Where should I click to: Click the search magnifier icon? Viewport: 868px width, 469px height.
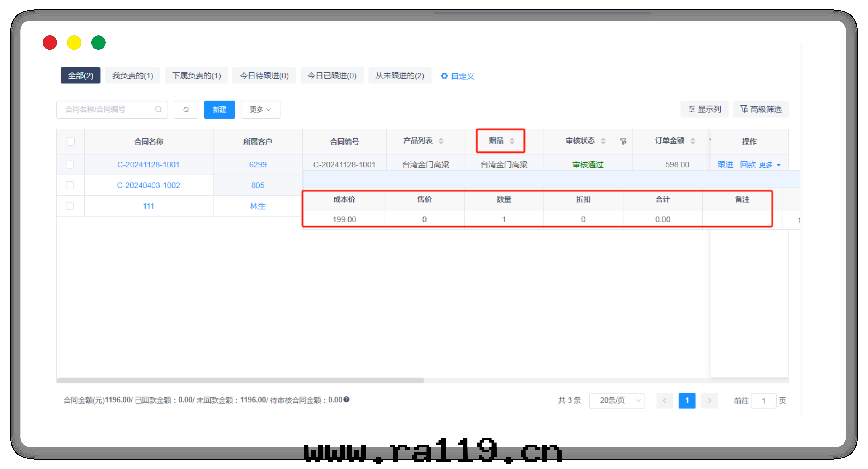[x=158, y=109]
